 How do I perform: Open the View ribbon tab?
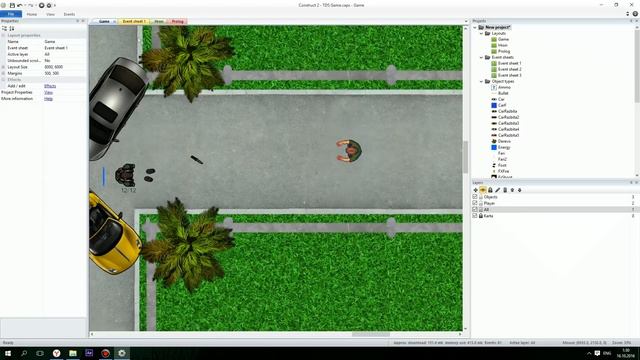50,14
